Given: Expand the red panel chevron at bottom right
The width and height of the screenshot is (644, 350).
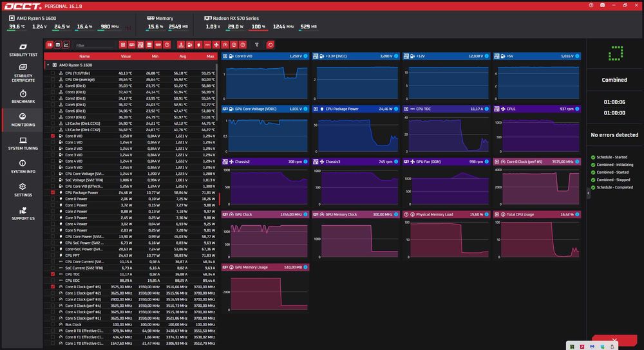Looking at the screenshot, I should 614,340.
